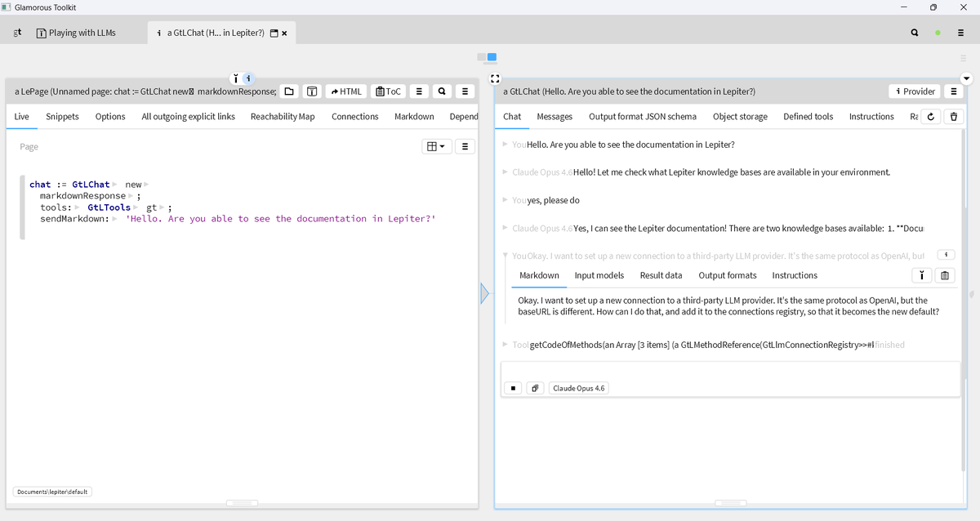Click the page template icon beside the folder
The width and height of the screenshot is (980, 521).
tap(312, 91)
